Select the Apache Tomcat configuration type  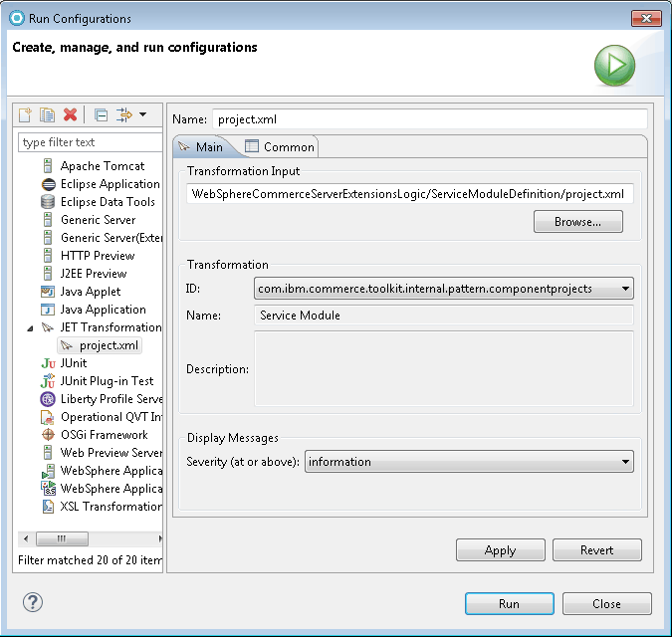(x=103, y=166)
